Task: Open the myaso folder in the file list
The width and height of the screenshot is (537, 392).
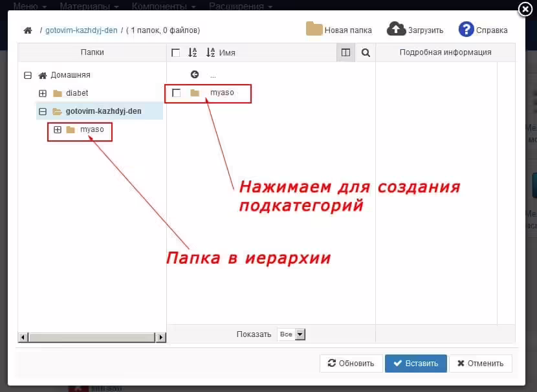Action: point(222,93)
